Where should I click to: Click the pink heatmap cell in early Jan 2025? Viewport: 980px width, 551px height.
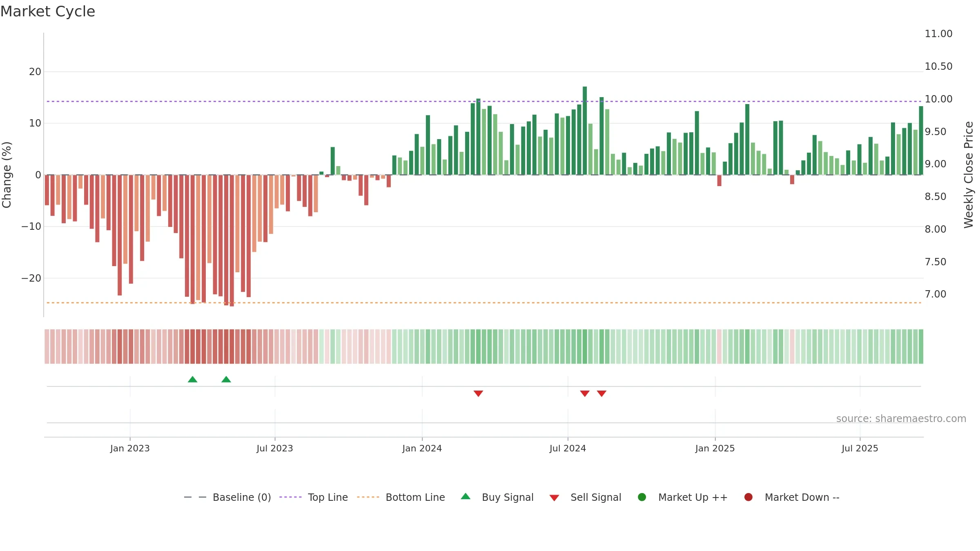719,347
